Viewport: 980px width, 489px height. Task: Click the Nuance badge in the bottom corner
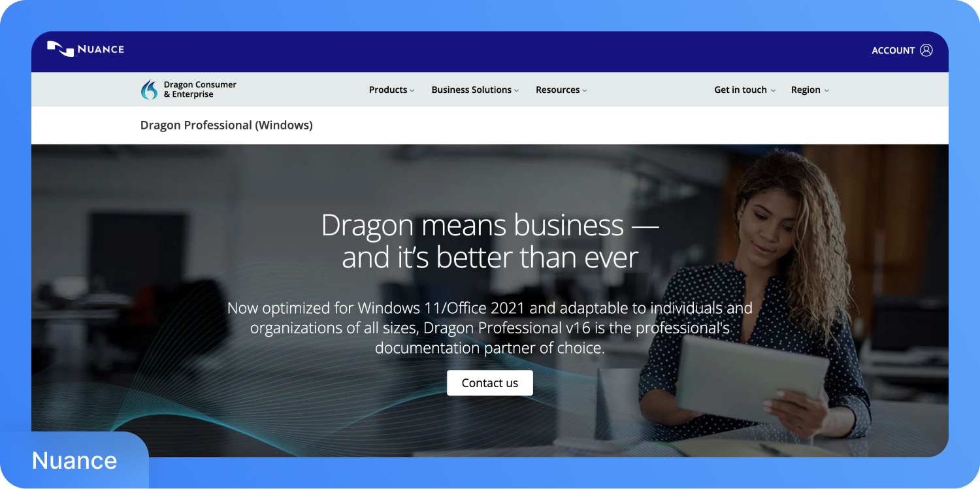(74, 460)
